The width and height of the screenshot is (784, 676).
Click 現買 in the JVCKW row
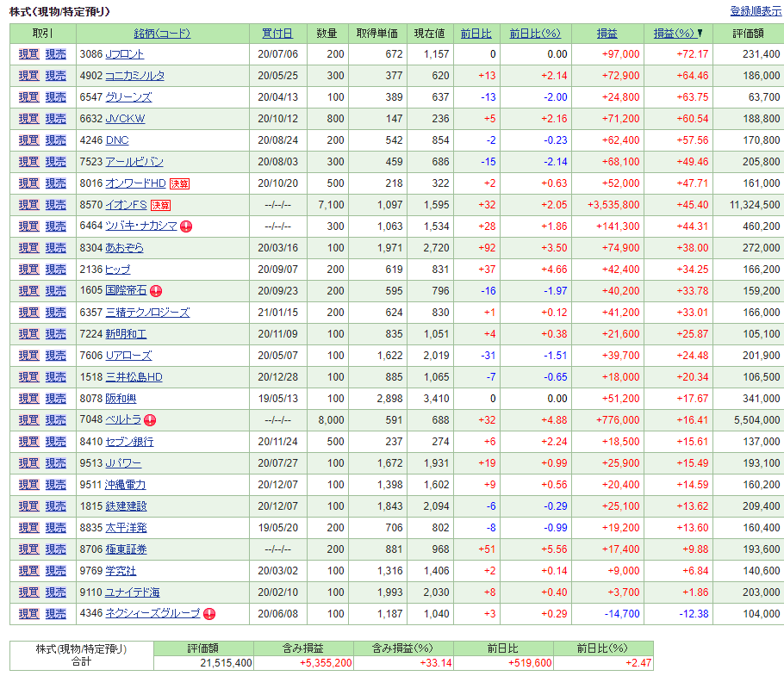tap(28, 119)
